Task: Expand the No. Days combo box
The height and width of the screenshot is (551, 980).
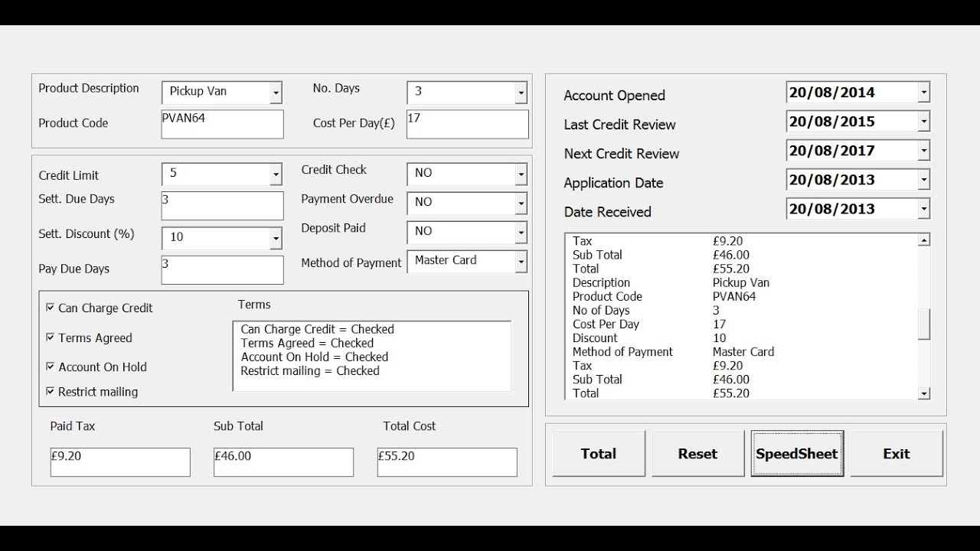Action: point(521,93)
